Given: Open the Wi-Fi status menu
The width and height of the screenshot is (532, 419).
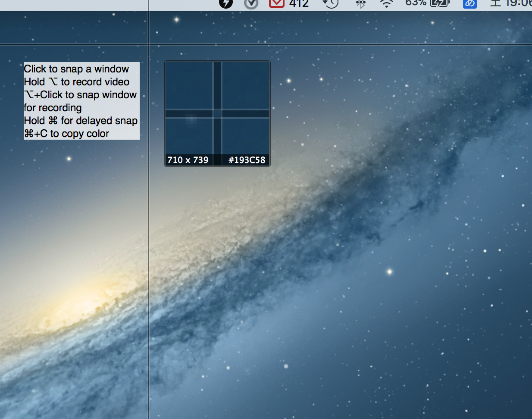Looking at the screenshot, I should click(x=387, y=4).
